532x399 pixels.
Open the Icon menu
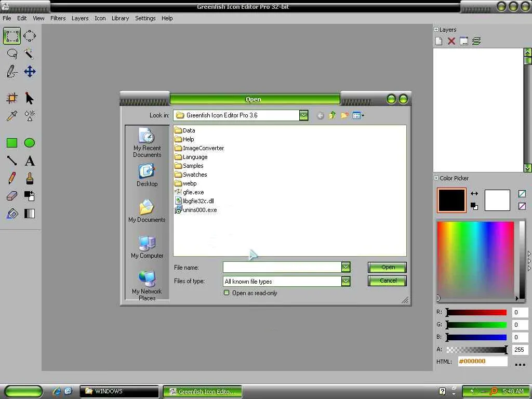click(x=100, y=18)
